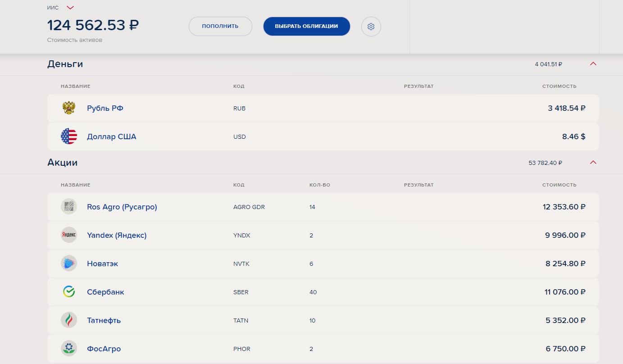
Task: Open the Татнефть stock link
Action: coord(104,320)
